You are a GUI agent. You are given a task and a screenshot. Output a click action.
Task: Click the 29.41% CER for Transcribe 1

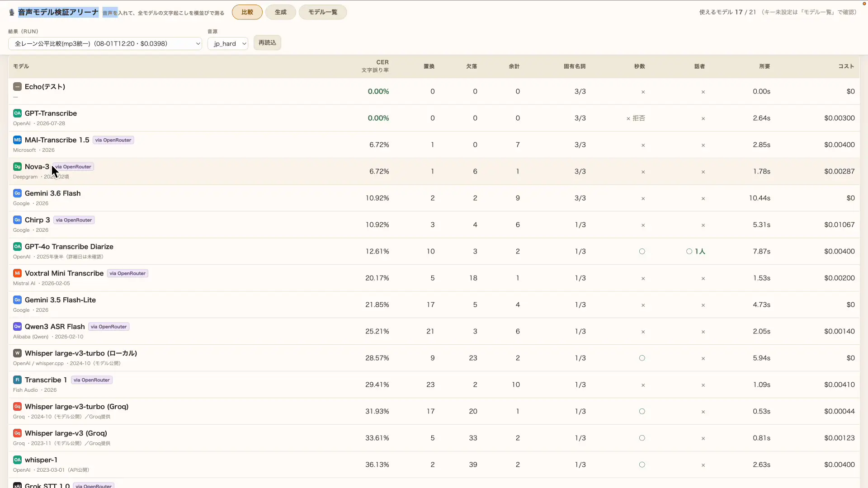point(377,385)
